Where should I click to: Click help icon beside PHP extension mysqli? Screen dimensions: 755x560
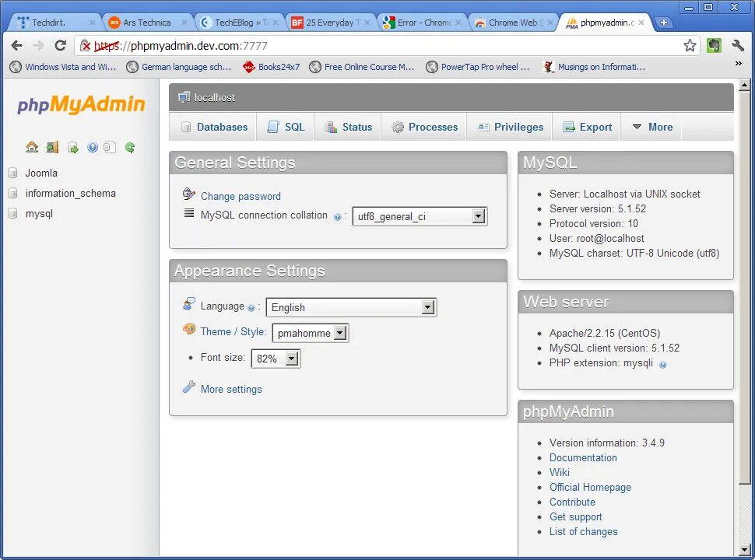click(x=662, y=365)
